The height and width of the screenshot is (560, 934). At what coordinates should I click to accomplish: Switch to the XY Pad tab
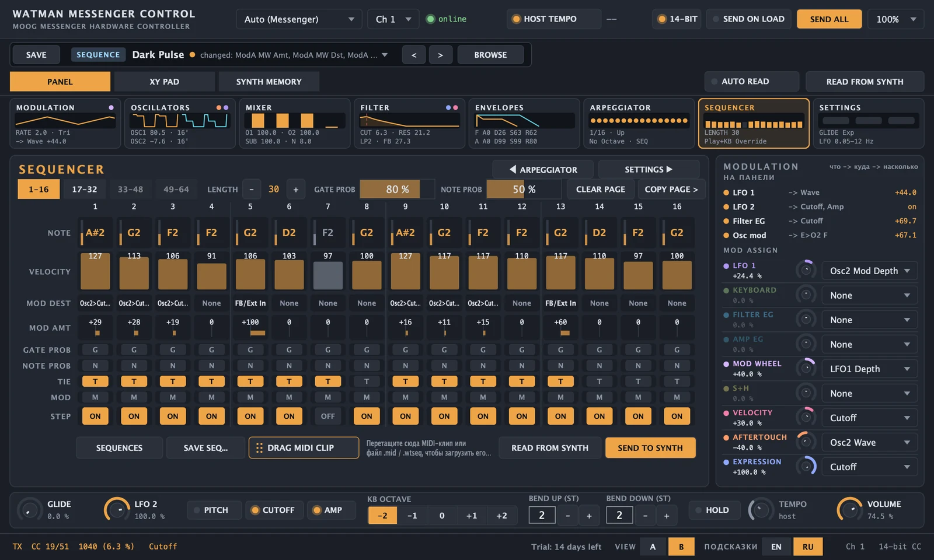click(x=165, y=82)
